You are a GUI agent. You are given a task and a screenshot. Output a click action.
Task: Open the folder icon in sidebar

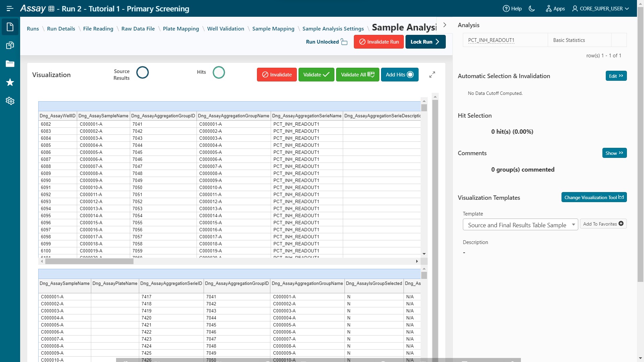pyautogui.click(x=10, y=64)
